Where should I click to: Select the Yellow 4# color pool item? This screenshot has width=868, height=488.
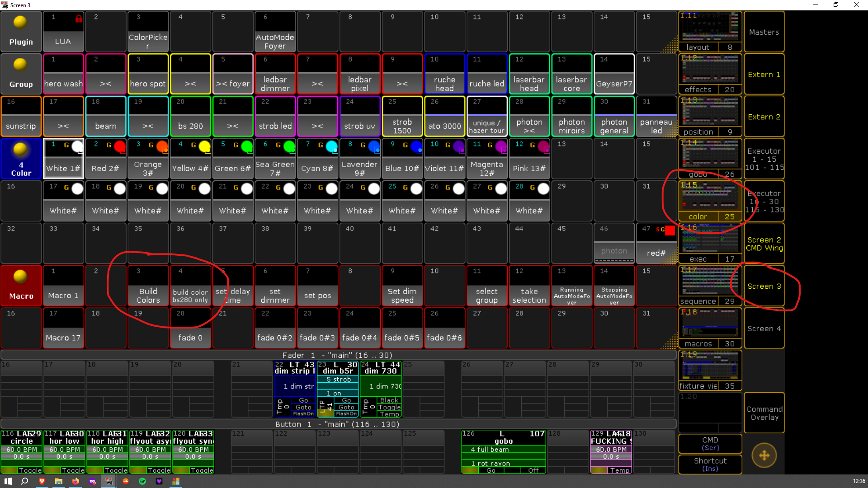[190, 159]
